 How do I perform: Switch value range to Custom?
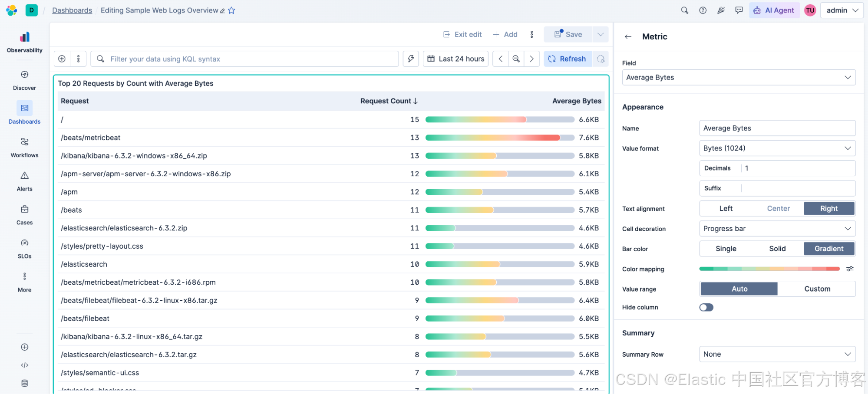[x=817, y=289]
